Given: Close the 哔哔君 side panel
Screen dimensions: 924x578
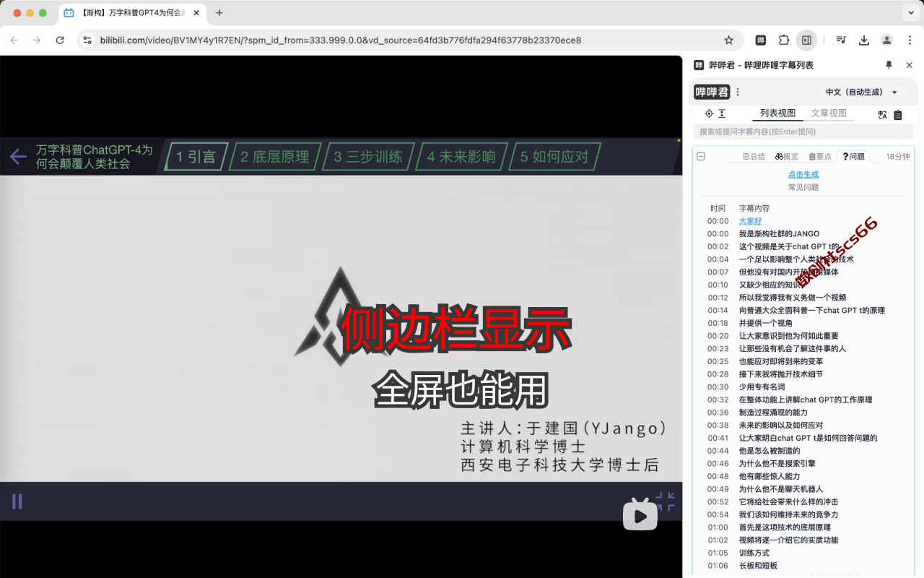Looking at the screenshot, I should 909,65.
